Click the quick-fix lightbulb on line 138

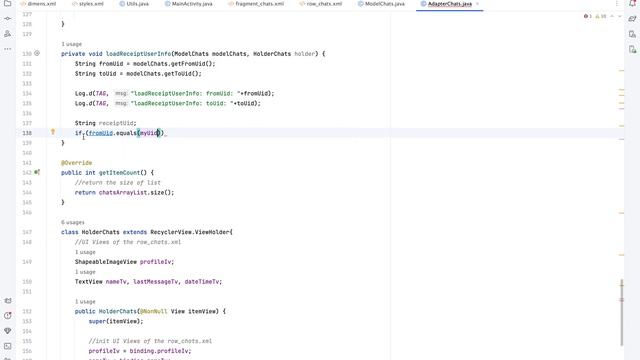pos(53,132)
